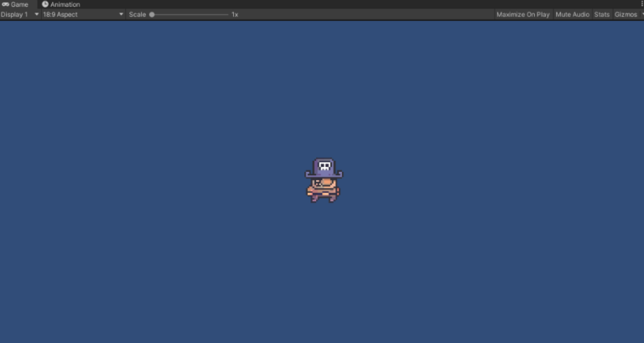Open the Display 1 dropdown
644x343 pixels.
[20, 14]
